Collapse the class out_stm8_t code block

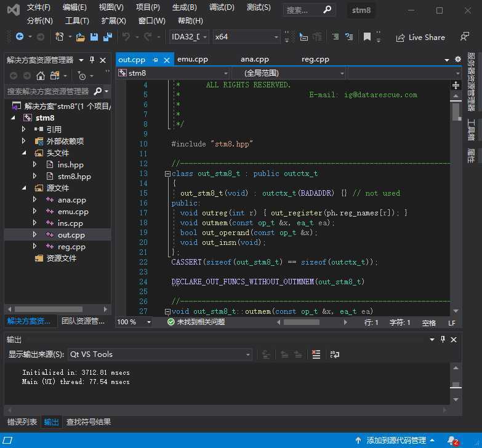click(x=167, y=174)
